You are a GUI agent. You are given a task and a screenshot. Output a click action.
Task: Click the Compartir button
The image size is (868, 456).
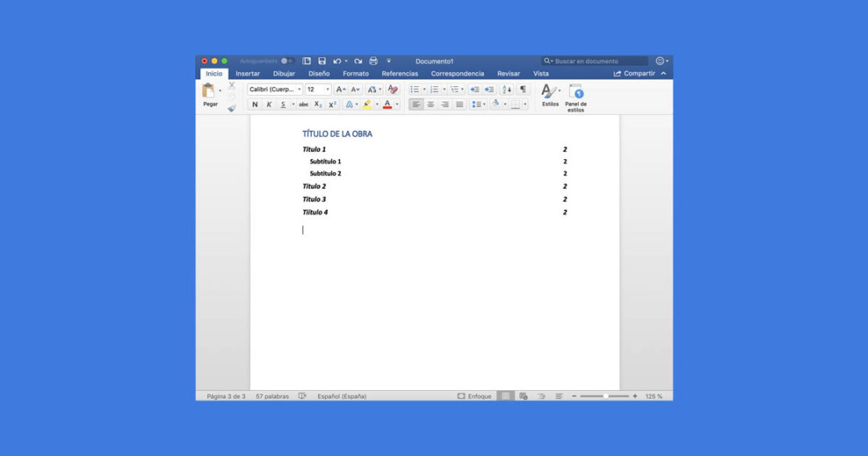point(634,74)
